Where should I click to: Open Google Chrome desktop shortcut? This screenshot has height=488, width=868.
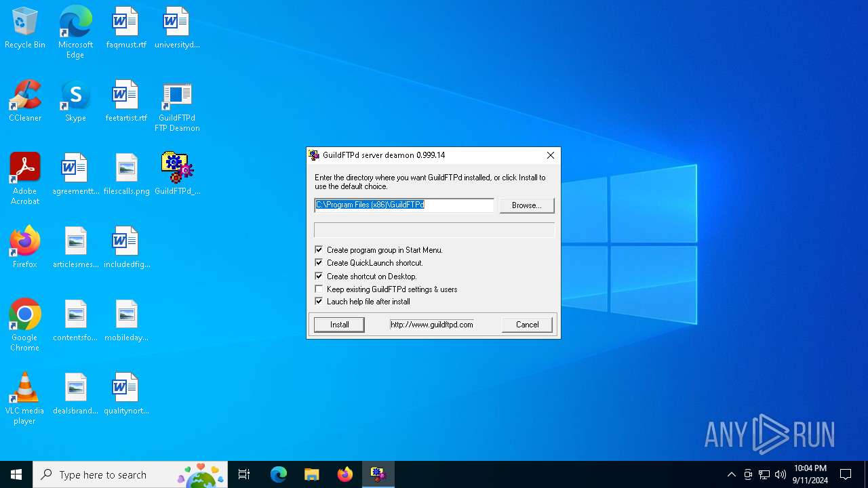pos(25,325)
